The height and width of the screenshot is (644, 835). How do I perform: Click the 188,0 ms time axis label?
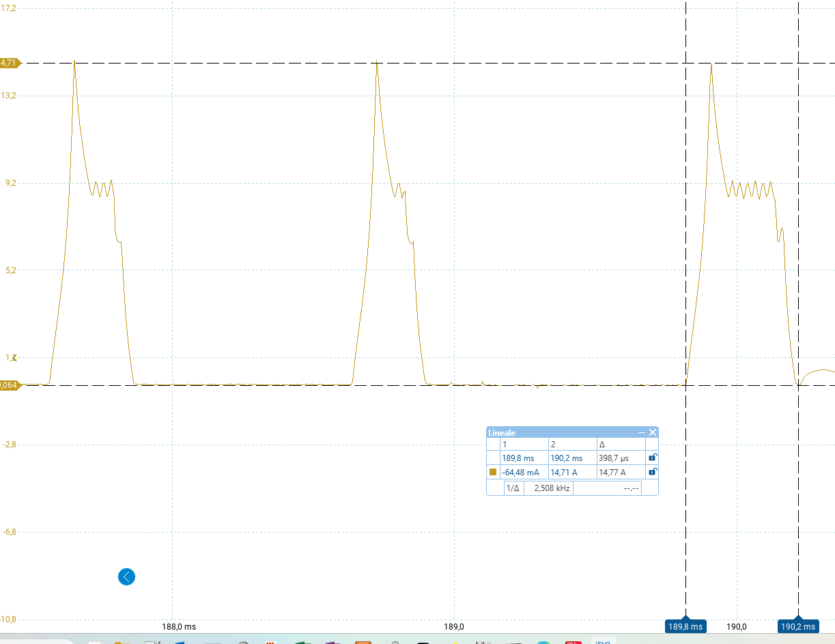pyautogui.click(x=178, y=626)
